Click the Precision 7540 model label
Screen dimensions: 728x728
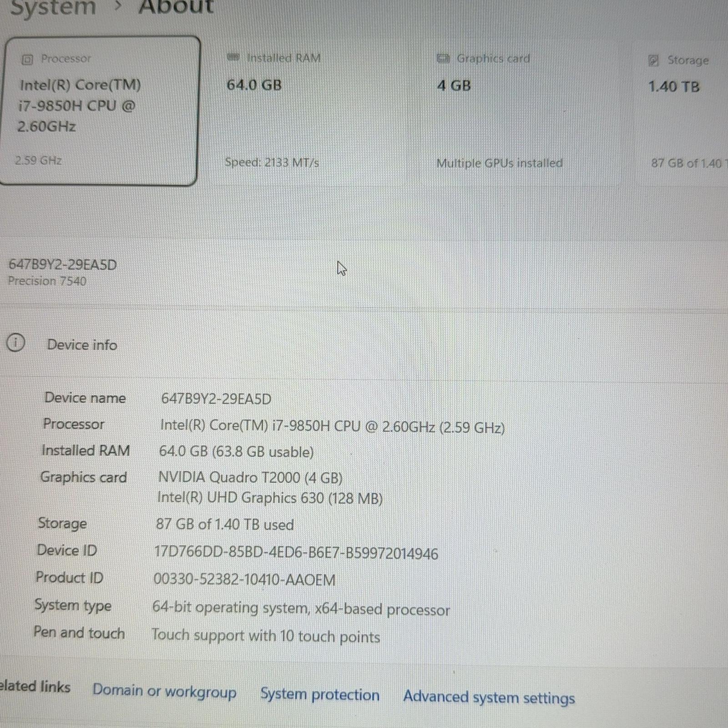tap(47, 281)
